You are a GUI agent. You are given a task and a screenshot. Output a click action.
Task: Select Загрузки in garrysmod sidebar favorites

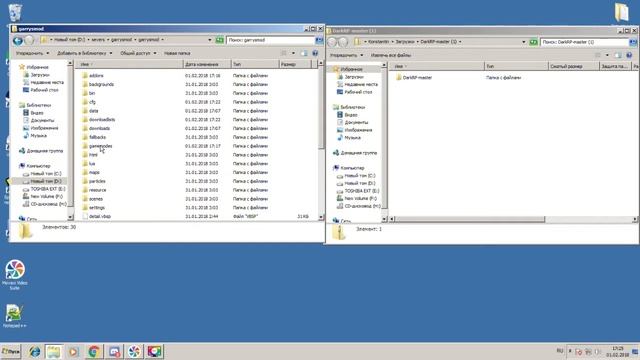coord(37,75)
